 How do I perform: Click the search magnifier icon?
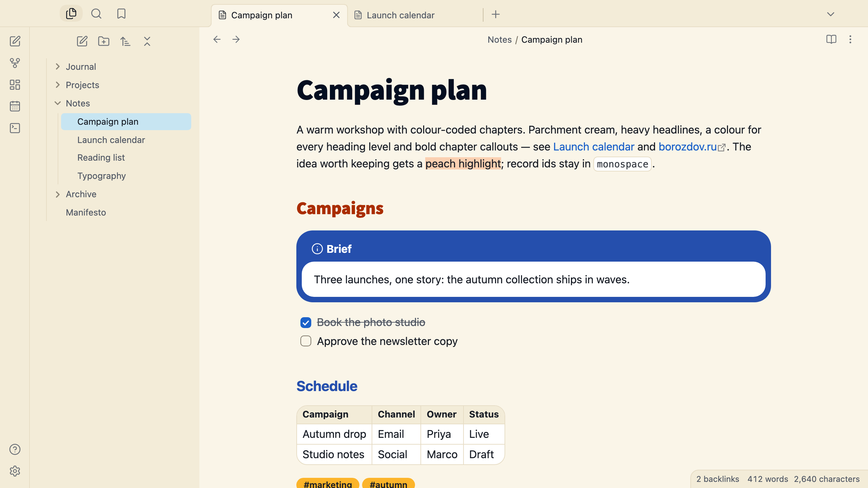pos(96,14)
